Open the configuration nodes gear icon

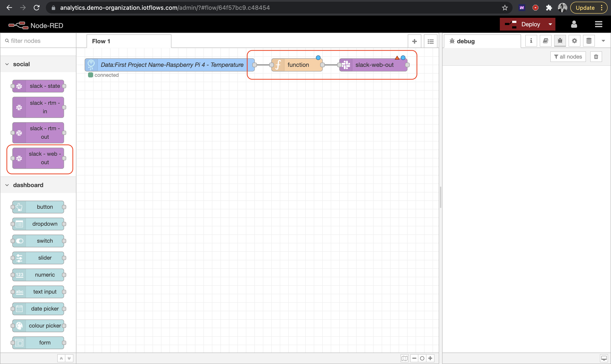point(574,41)
